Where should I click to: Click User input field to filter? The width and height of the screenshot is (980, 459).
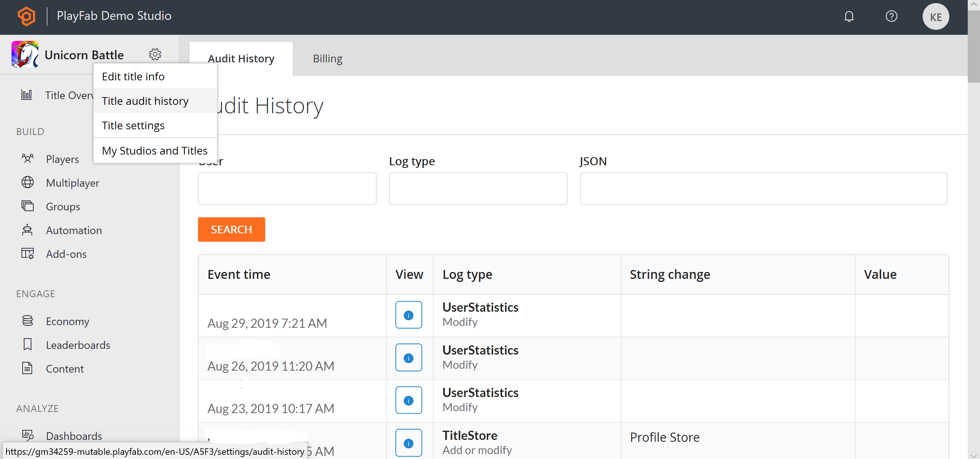[x=287, y=188]
